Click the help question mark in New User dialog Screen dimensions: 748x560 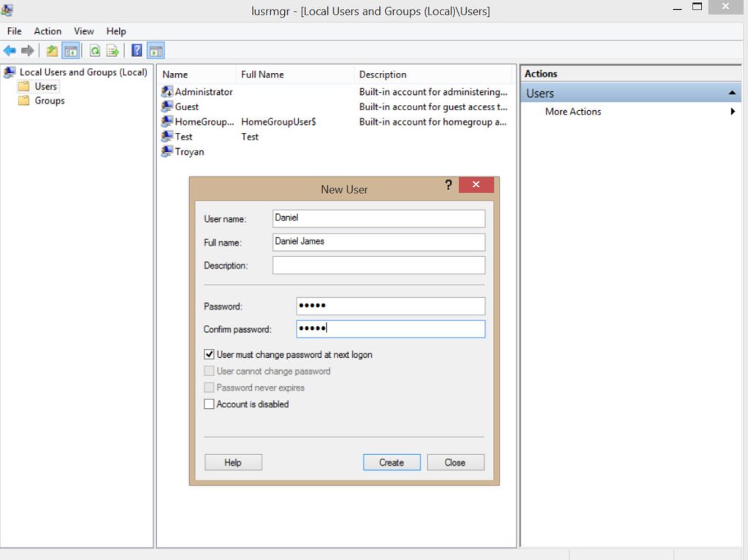point(448,185)
